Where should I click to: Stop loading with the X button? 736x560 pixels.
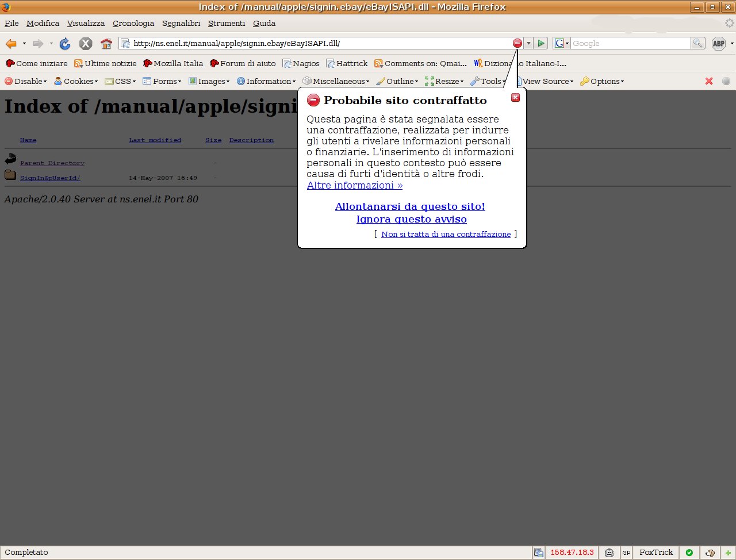(x=86, y=44)
